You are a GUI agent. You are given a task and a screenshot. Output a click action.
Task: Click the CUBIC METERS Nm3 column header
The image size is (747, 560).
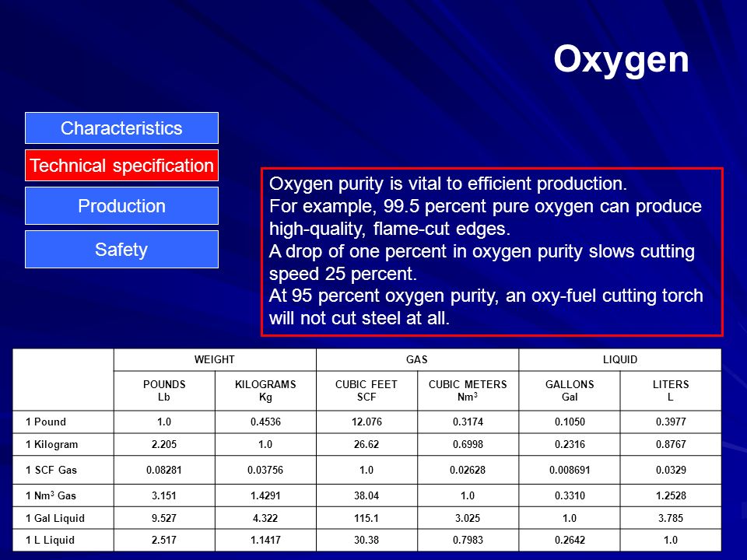468,390
